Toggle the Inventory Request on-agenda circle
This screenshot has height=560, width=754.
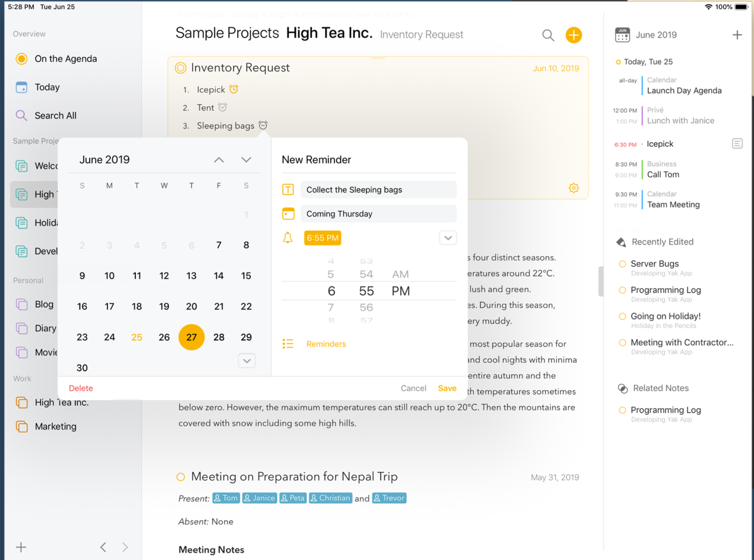pyautogui.click(x=180, y=68)
